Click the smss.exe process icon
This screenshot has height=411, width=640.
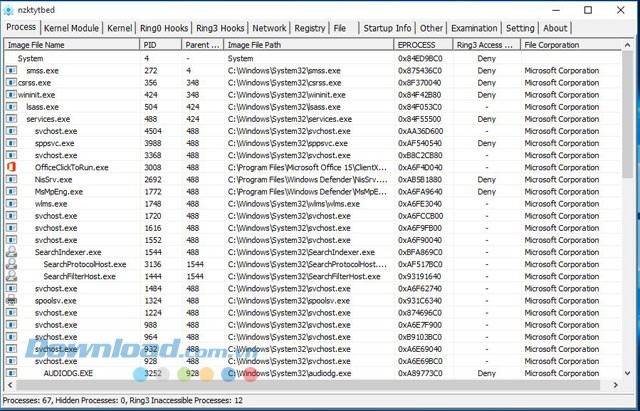(11, 71)
